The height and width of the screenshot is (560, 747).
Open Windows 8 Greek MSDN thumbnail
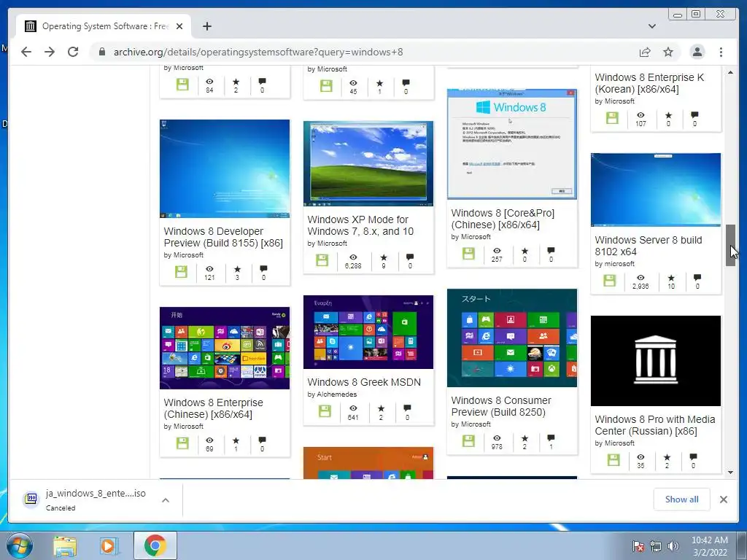(x=368, y=332)
